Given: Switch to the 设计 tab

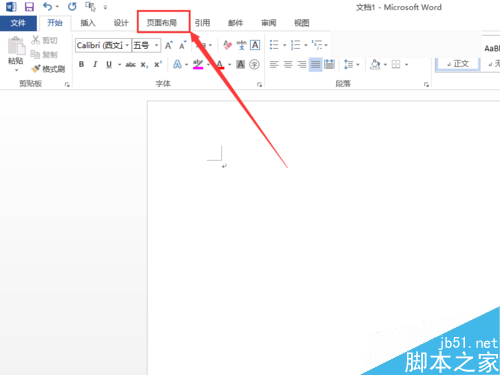Looking at the screenshot, I should pos(121,23).
